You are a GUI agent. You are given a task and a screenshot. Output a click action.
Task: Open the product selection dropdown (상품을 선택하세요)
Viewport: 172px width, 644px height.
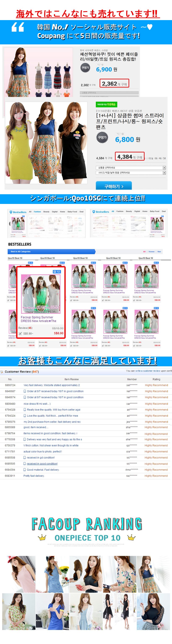pyautogui.click(x=130, y=168)
